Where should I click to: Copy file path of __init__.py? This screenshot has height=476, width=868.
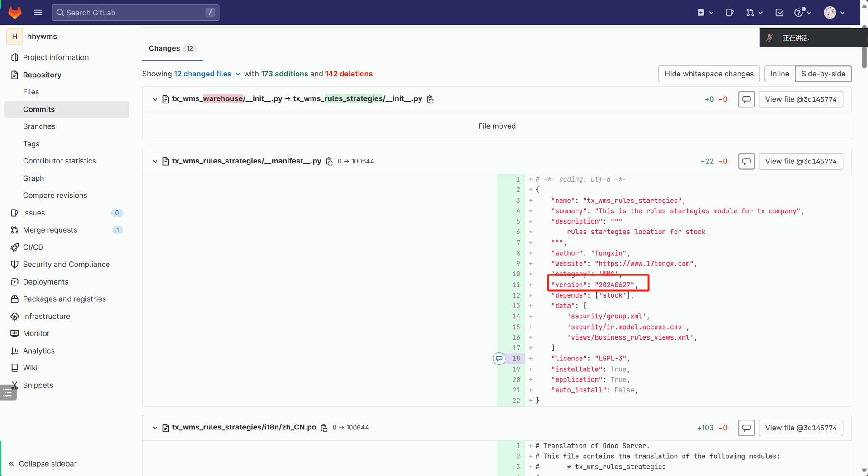(430, 99)
